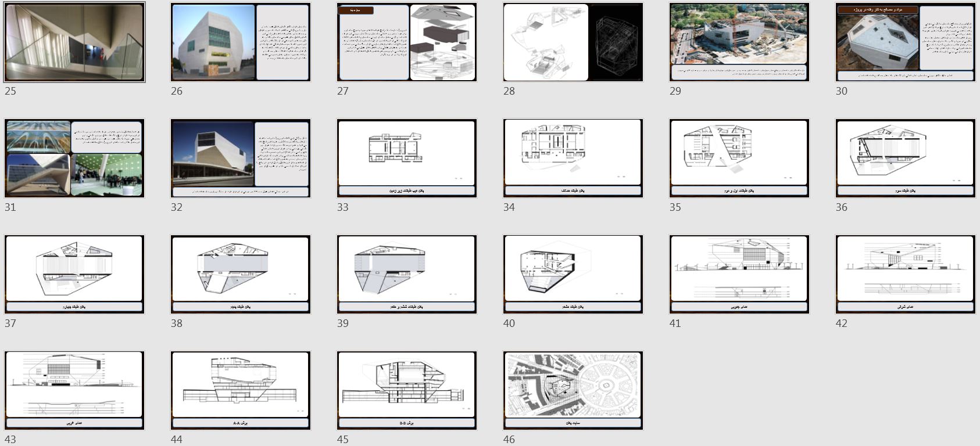Select slide 25 with the interior staircase photo
This screenshot has height=446, width=980.
(74, 42)
